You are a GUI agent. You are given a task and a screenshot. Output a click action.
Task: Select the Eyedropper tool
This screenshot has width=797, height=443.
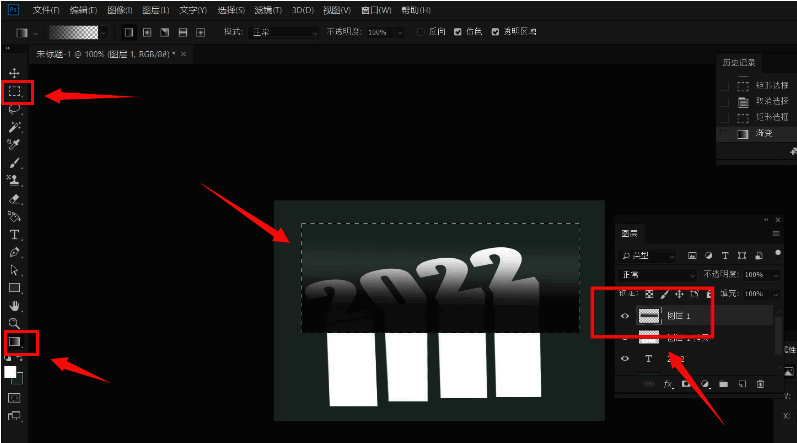coord(14,145)
